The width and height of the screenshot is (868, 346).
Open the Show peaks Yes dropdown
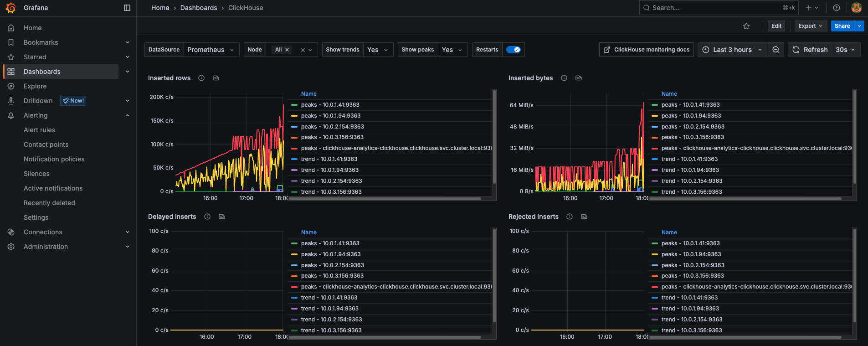point(452,50)
